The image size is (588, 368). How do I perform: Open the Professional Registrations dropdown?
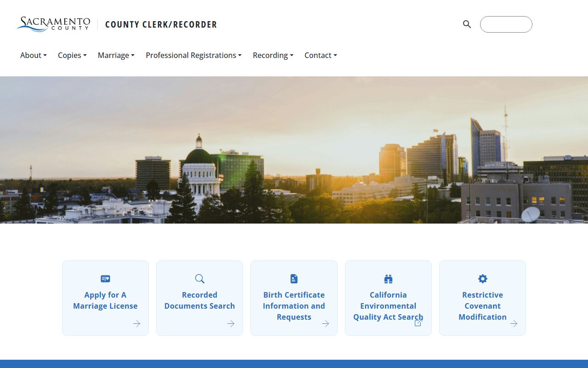(x=193, y=55)
